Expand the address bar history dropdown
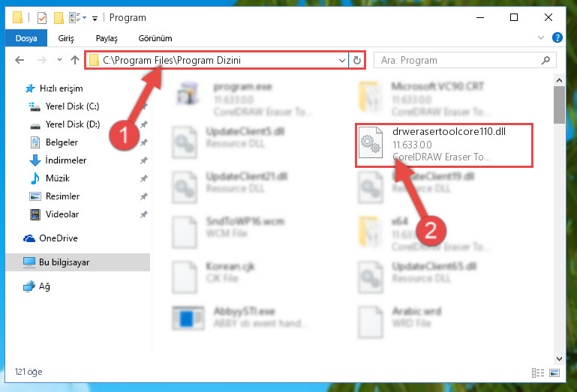 [x=342, y=60]
